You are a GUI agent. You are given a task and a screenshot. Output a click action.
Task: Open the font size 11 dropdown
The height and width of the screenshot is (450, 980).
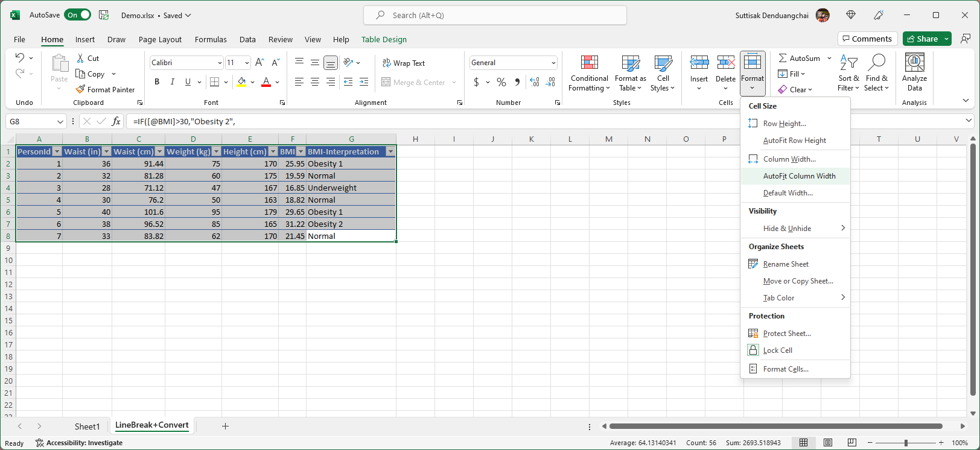[247, 63]
